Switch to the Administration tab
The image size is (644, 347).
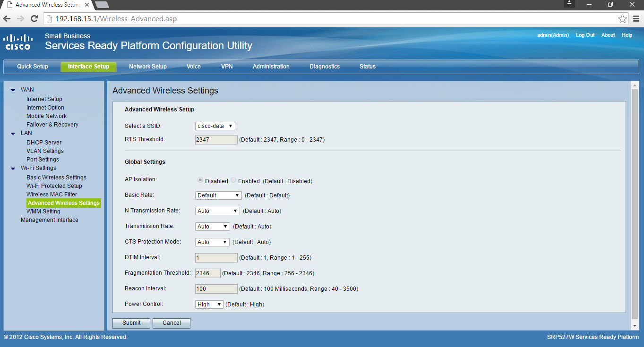271,67
